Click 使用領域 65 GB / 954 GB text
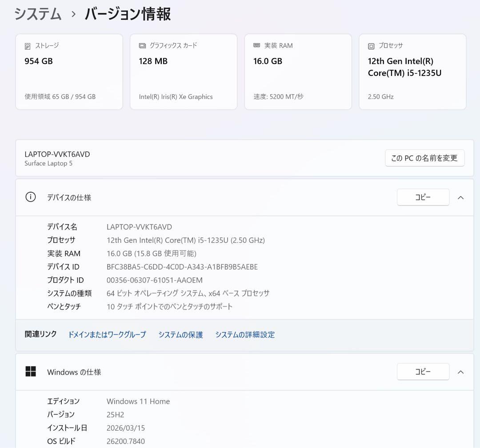480x448 pixels. [x=60, y=97]
